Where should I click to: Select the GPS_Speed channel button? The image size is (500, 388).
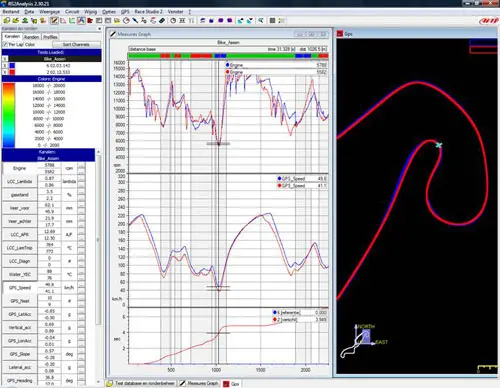20,288
